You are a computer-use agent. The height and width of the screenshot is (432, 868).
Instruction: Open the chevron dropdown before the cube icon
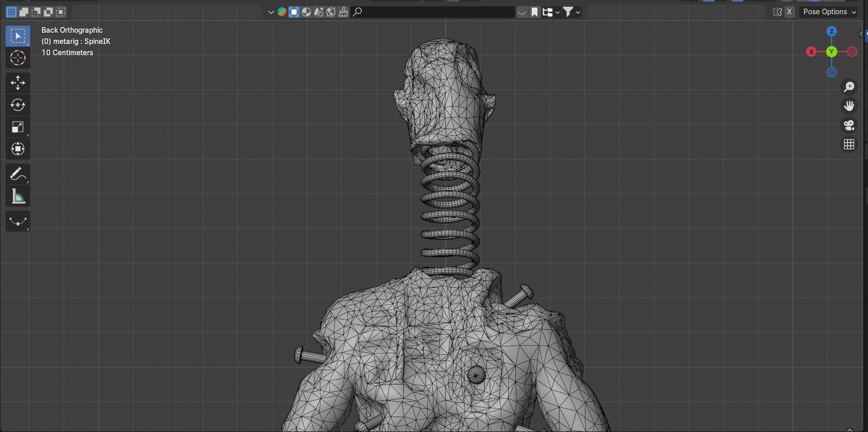271,12
